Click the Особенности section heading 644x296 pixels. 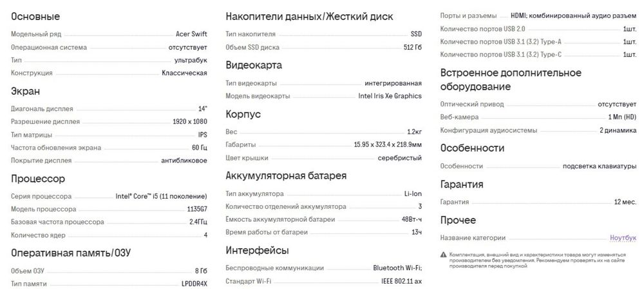(x=472, y=148)
